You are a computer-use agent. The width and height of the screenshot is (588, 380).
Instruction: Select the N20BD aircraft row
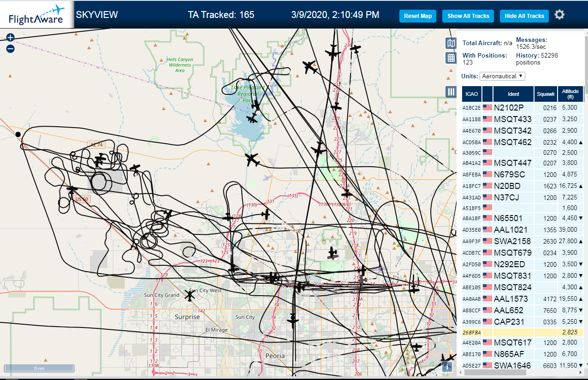click(523, 186)
